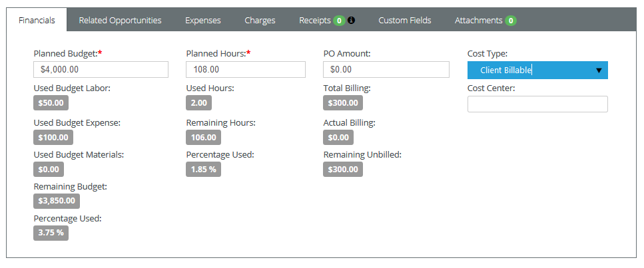Click the Remaining Budget $3,850.00 badge
The width and height of the screenshot is (644, 268).
57,201
